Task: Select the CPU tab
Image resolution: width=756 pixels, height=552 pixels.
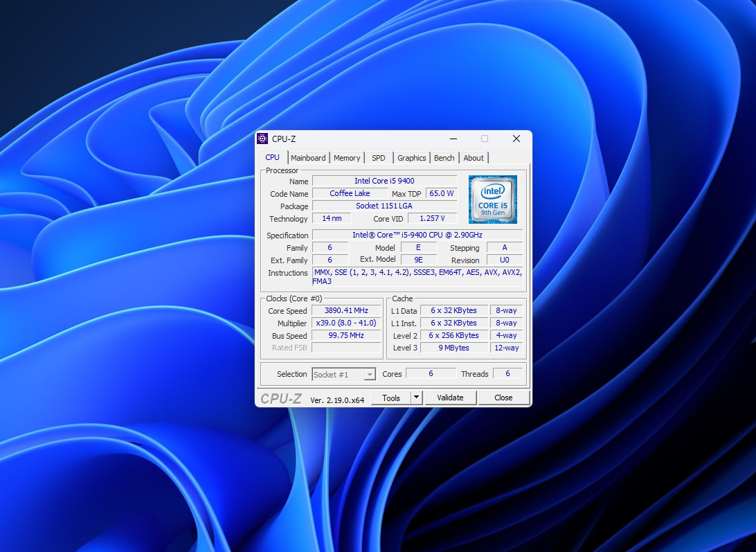Action: click(272, 157)
